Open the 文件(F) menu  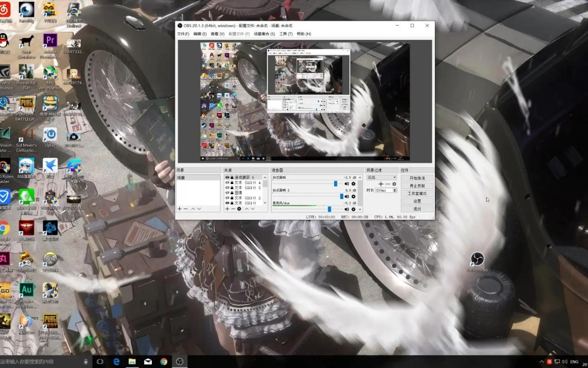[183, 34]
